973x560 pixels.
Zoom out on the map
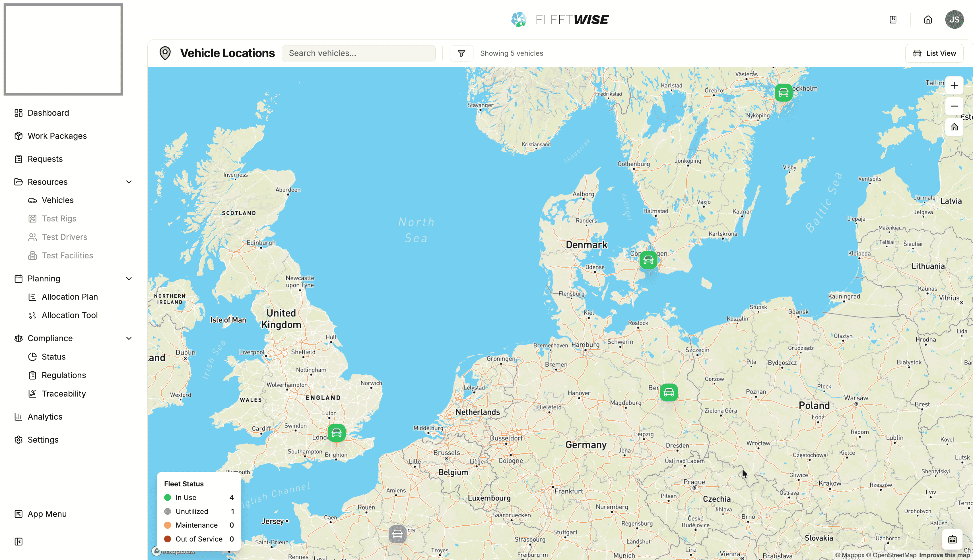tap(954, 106)
